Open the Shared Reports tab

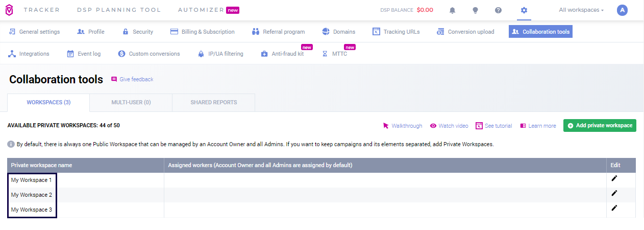[214, 103]
